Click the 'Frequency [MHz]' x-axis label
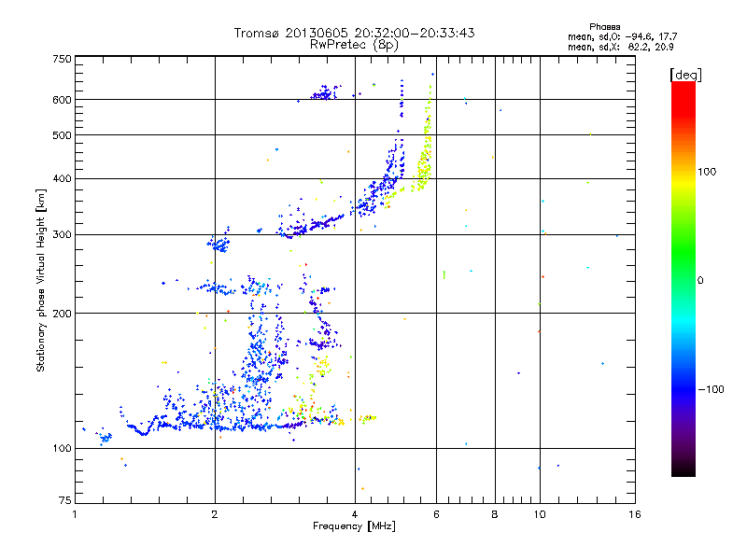 pyautogui.click(x=354, y=526)
